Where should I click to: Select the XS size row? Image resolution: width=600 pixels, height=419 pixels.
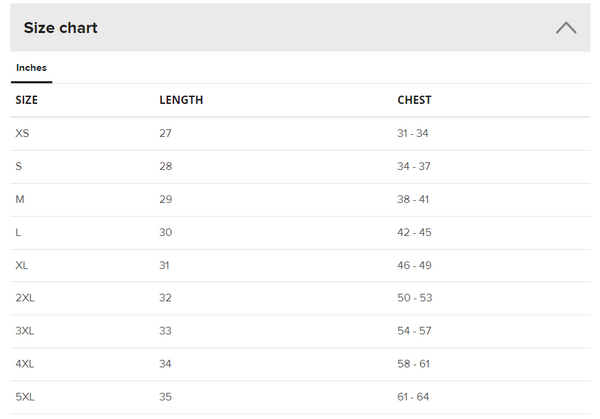coord(24,133)
